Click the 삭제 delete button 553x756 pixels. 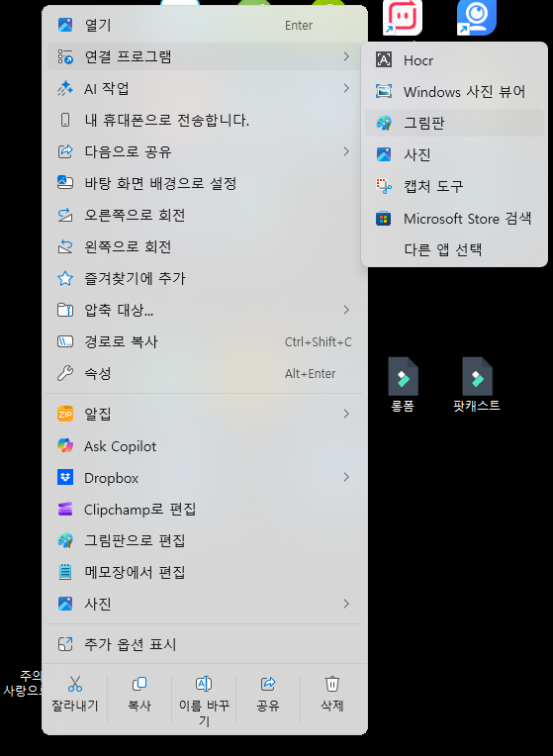(332, 695)
